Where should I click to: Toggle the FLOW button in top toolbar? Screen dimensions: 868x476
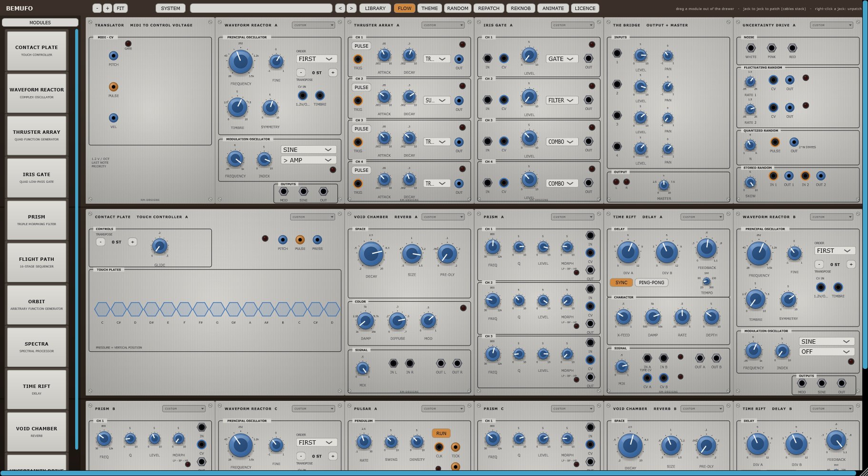point(404,8)
